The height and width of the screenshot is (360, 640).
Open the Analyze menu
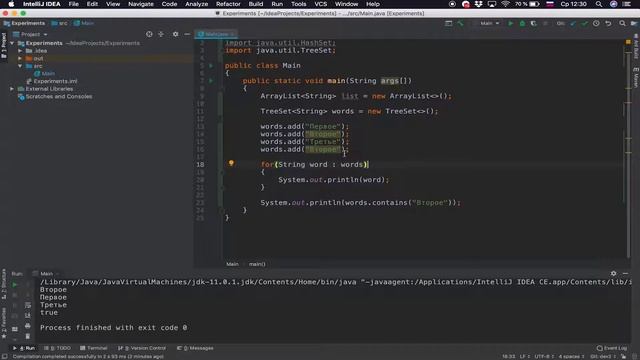[x=196, y=4]
